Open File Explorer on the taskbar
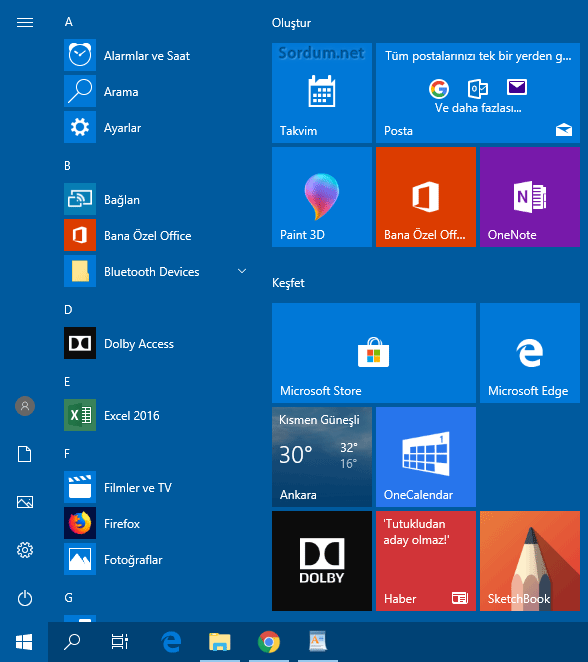 tap(220, 642)
